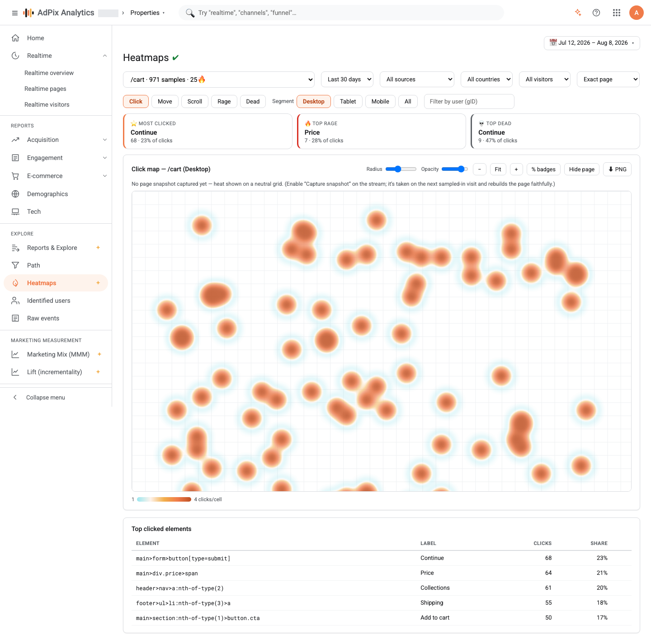Open Lift (incrementality) in the sidebar

(56, 372)
